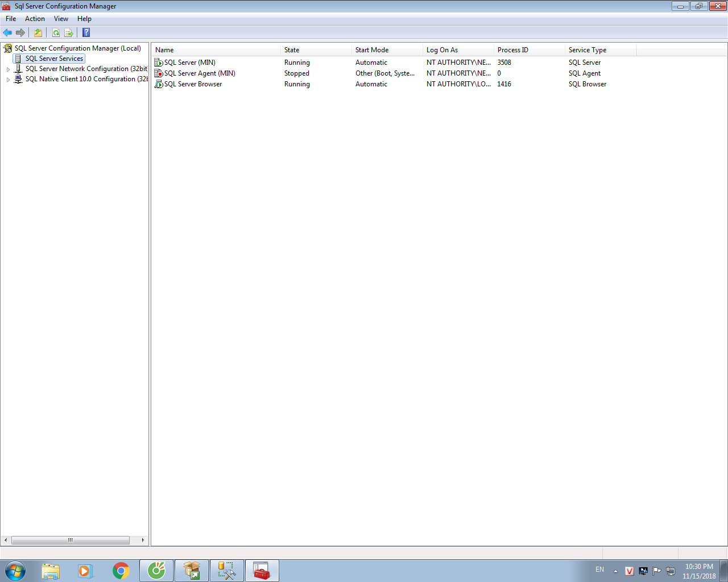728x582 pixels.
Task: Sort by the Start Mode column header
Action: click(x=387, y=50)
